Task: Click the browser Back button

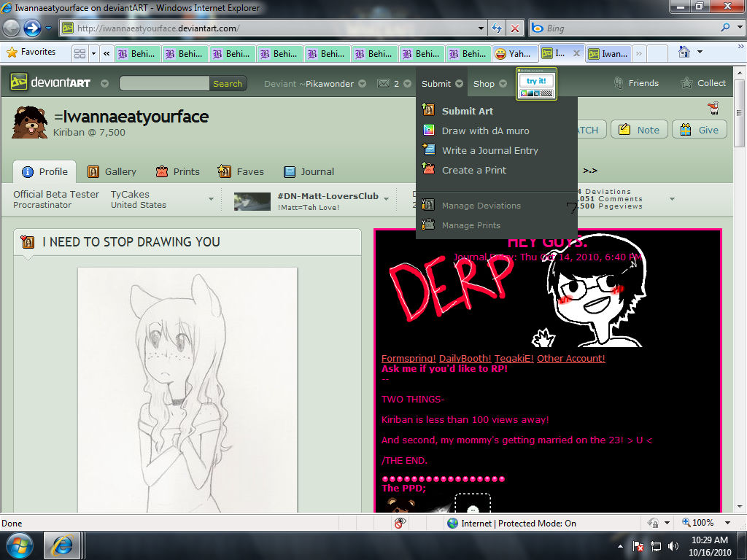Action: click(x=11, y=28)
